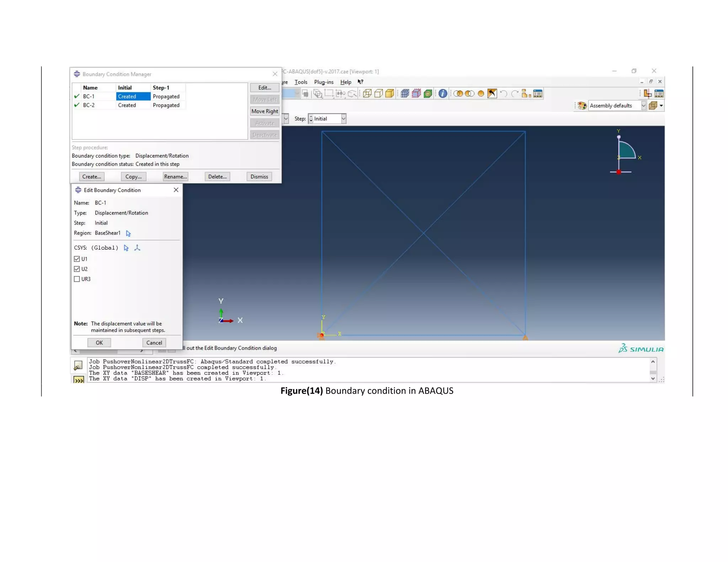
Task: Click the rectangle selection box icon
Action: [x=329, y=94]
